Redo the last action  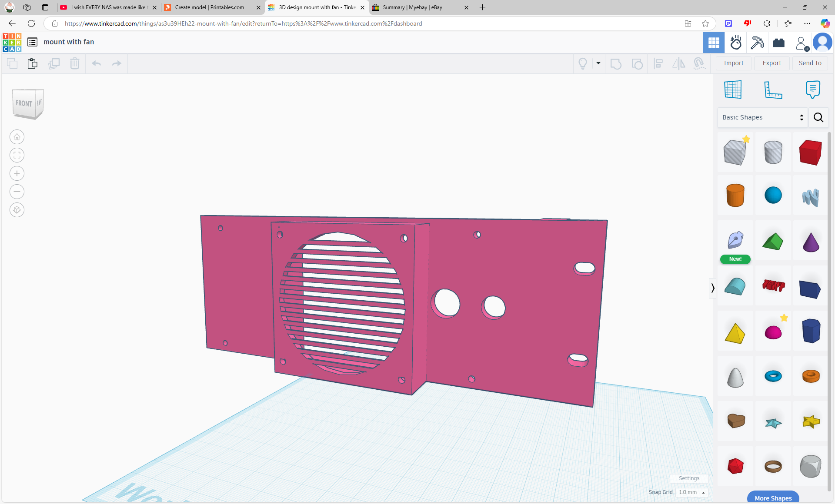click(117, 63)
